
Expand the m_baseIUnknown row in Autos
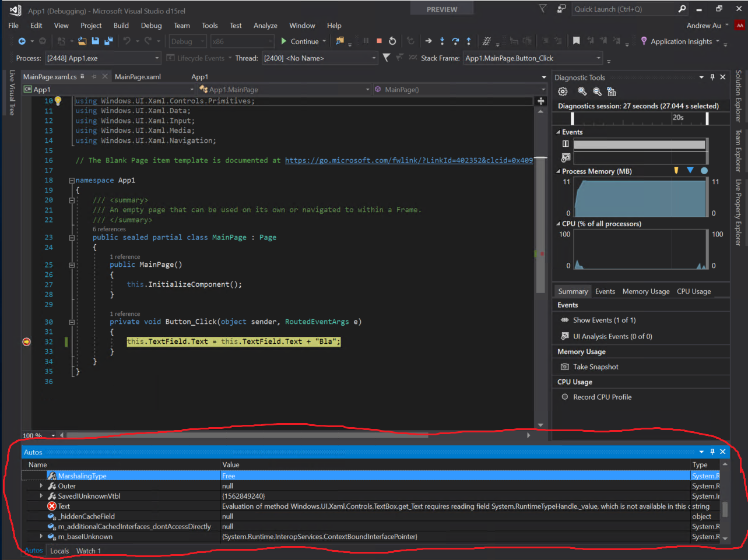(41, 536)
